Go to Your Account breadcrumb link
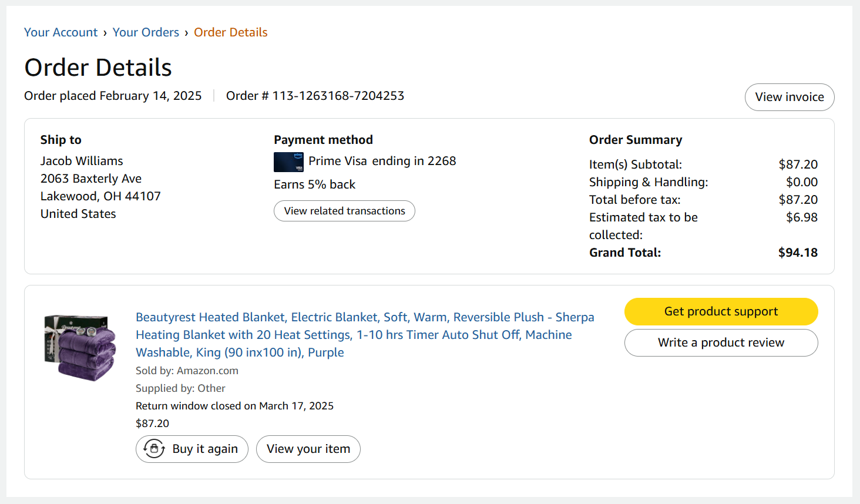 click(61, 32)
